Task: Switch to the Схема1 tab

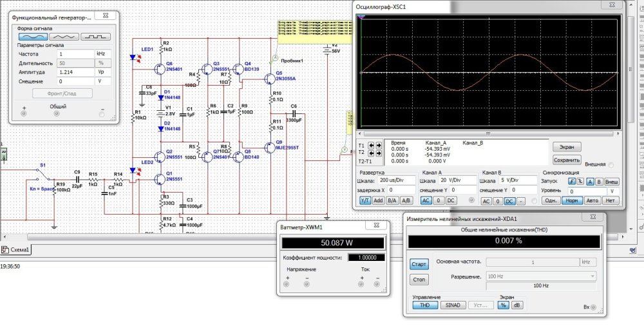Action: point(18,250)
